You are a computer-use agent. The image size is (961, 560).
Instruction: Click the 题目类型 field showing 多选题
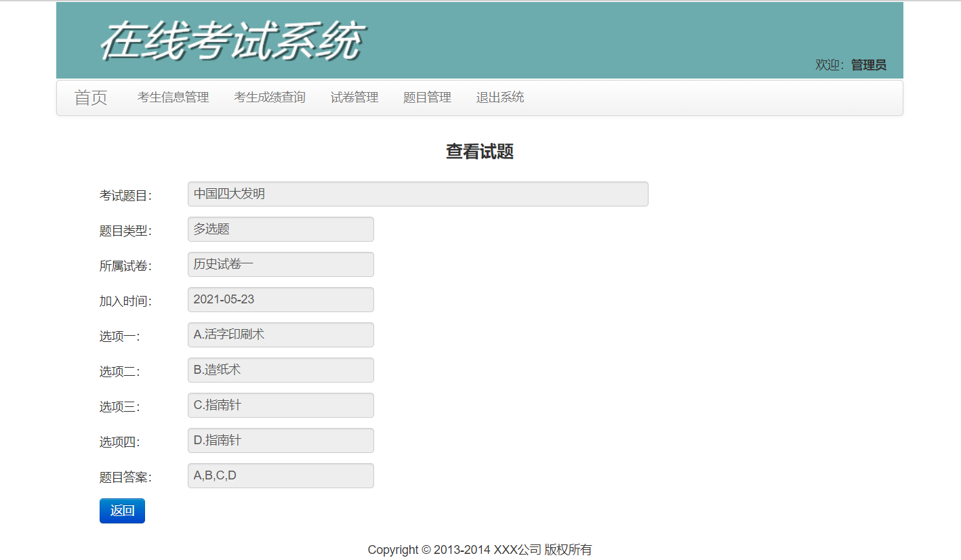pos(281,229)
